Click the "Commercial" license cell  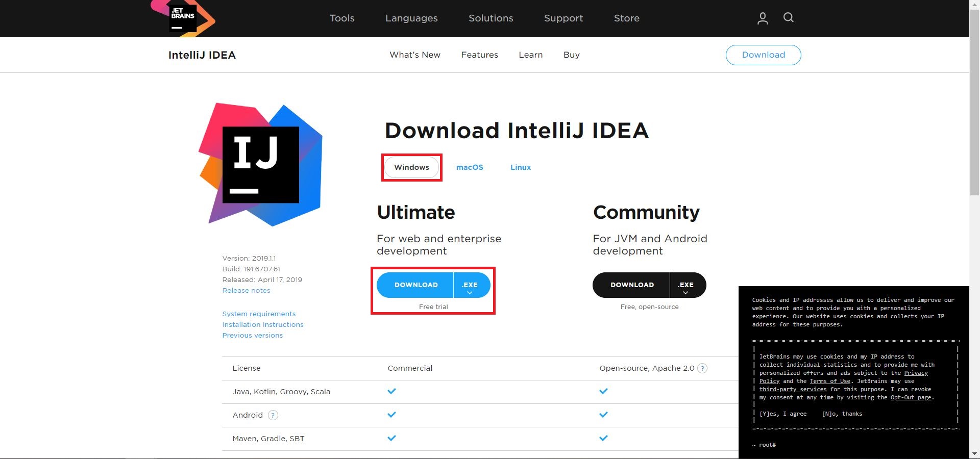410,368
